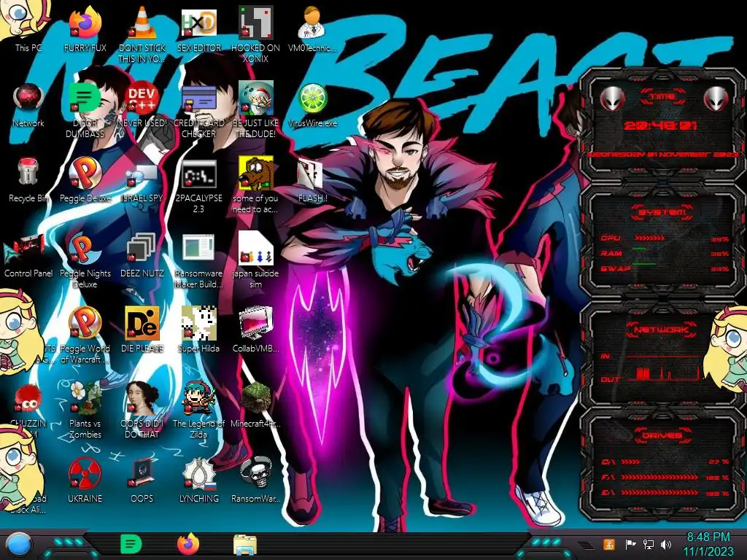Click the CPU usage meter
This screenshot has width=747, height=560.
coord(649,238)
